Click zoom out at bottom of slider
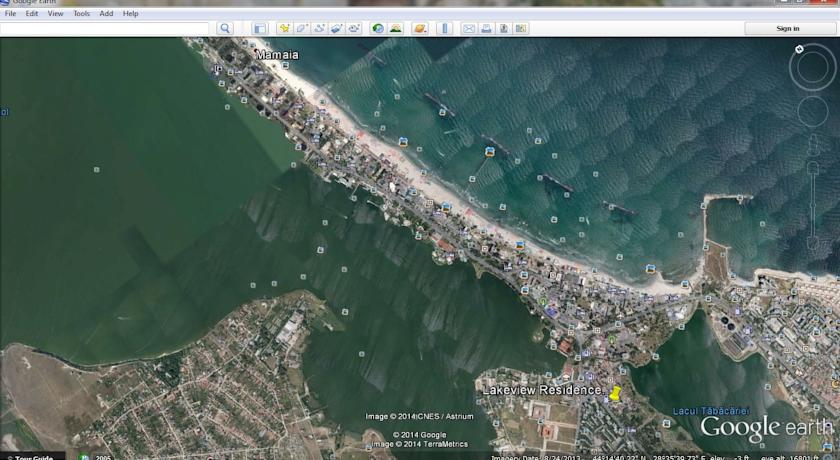 point(813,245)
